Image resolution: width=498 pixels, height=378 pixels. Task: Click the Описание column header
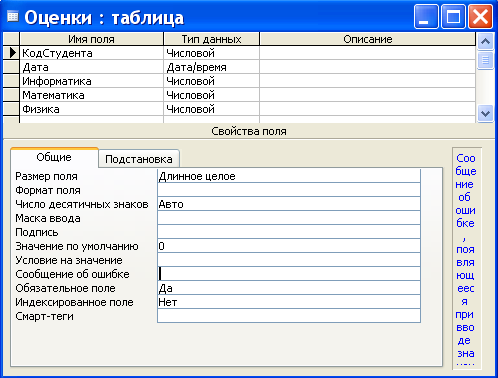pos(367,39)
